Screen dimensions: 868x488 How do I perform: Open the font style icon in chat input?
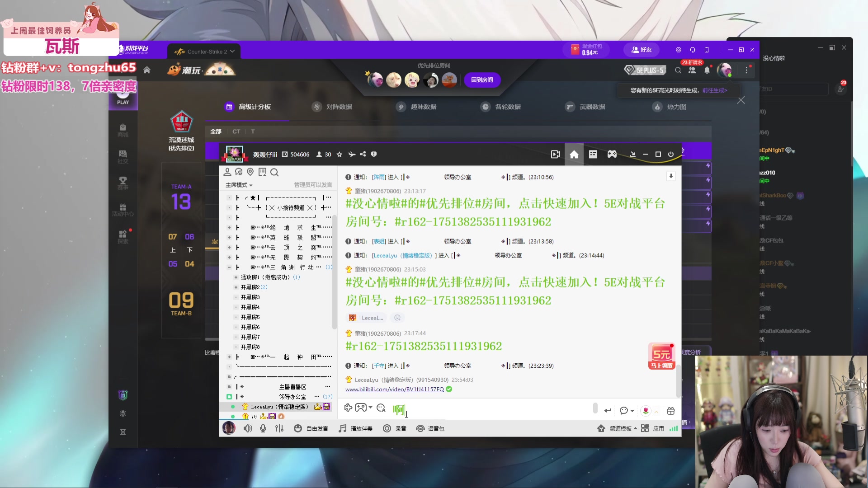381,408
